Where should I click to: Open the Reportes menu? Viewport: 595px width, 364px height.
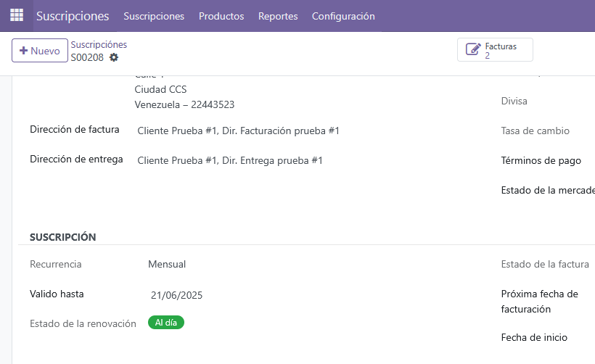pyautogui.click(x=278, y=16)
